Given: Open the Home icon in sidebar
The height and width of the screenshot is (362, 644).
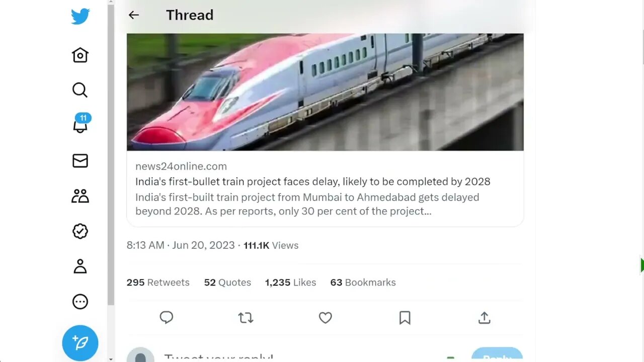Looking at the screenshot, I should click(80, 55).
